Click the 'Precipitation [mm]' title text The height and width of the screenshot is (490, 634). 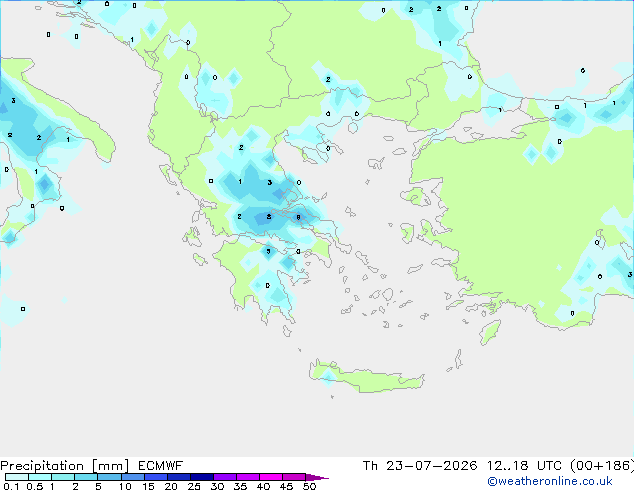coord(65,466)
